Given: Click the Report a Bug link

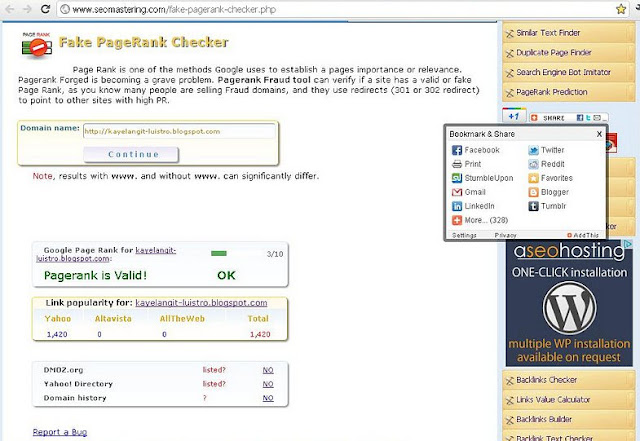Looking at the screenshot, I should 60,432.
